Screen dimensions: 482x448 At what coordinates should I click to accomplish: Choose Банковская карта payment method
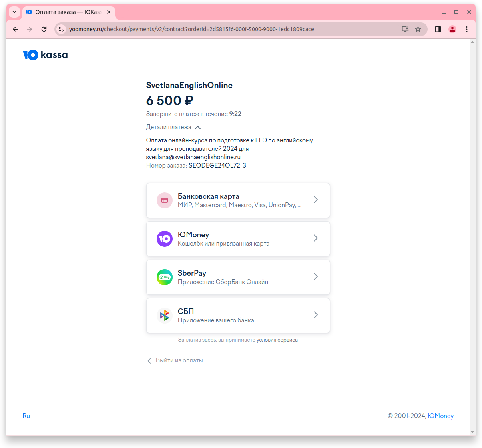coord(238,200)
